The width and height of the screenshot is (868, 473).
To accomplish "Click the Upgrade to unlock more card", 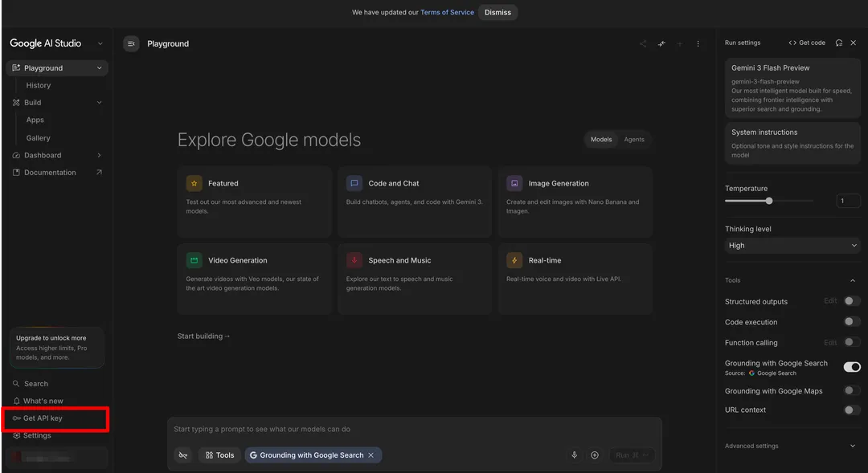I will (57, 348).
